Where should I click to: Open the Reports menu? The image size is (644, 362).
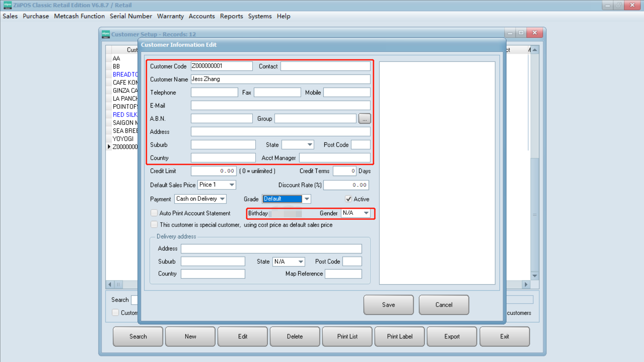[231, 16]
